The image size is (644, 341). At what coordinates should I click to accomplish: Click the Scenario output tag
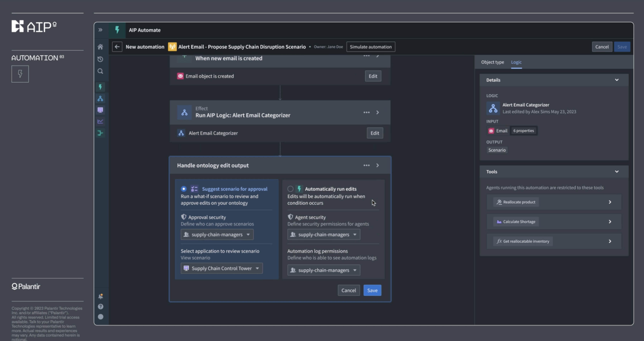tap(497, 150)
